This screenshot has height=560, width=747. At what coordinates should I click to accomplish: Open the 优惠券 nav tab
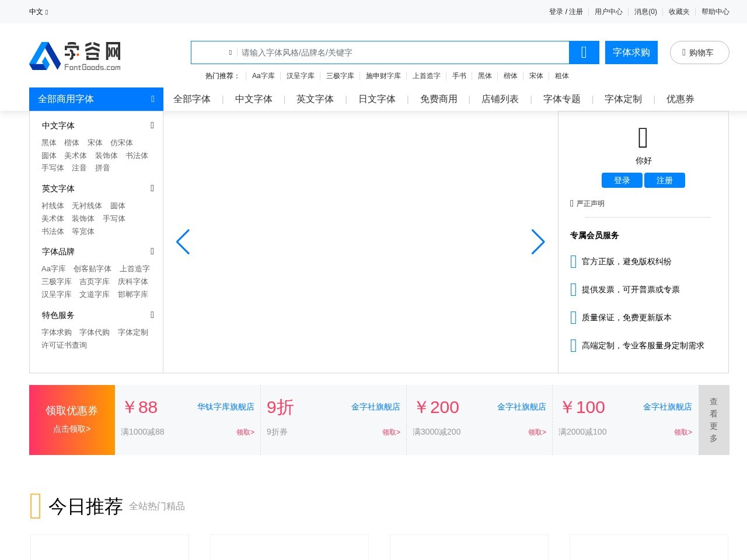(680, 99)
